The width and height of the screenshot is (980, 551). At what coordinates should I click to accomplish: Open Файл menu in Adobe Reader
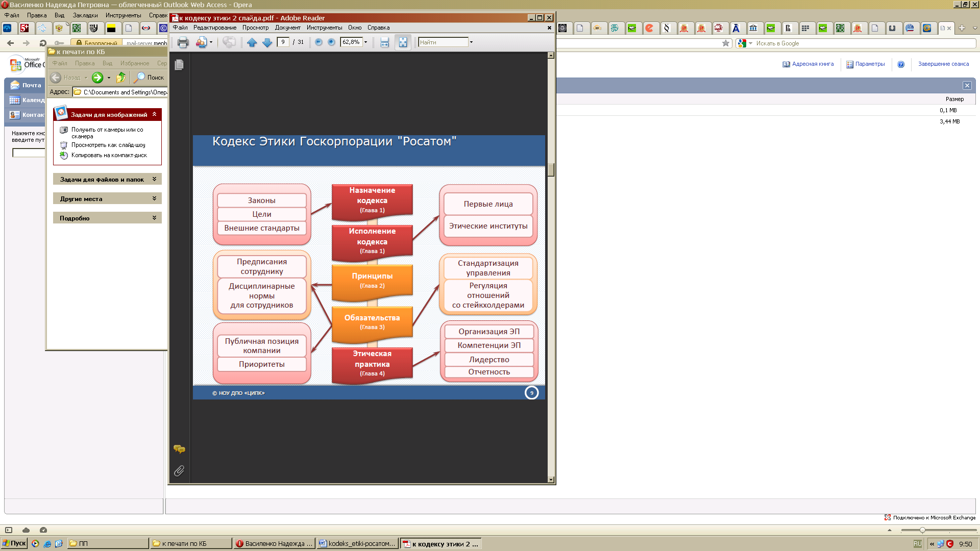[180, 28]
